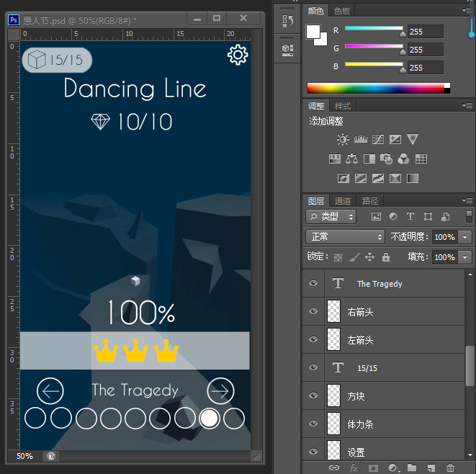Add a Brightness/Contrast adjustment

click(x=343, y=139)
